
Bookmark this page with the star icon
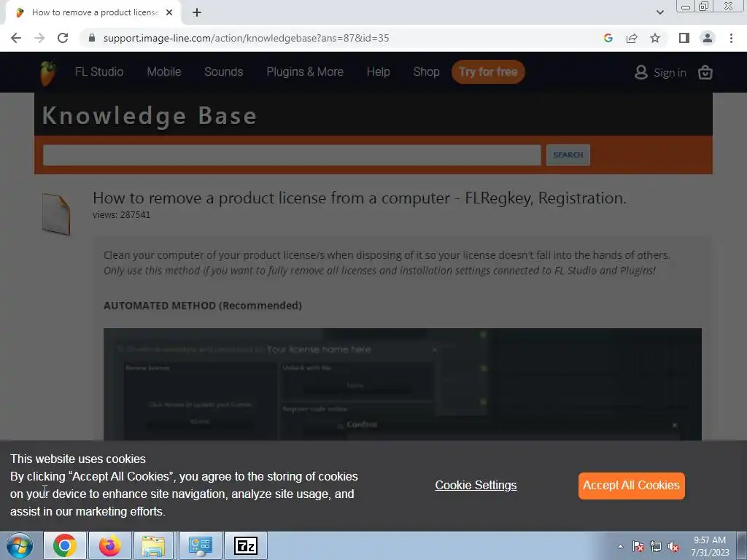coord(655,38)
